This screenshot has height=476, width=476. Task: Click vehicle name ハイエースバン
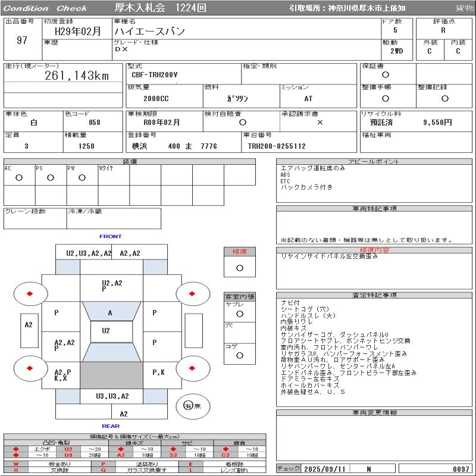coord(150,31)
